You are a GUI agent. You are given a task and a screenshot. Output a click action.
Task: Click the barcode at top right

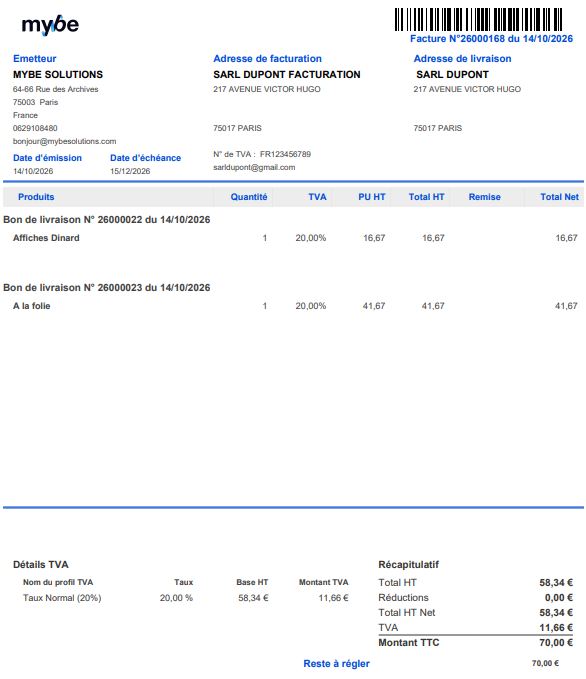coord(478,19)
